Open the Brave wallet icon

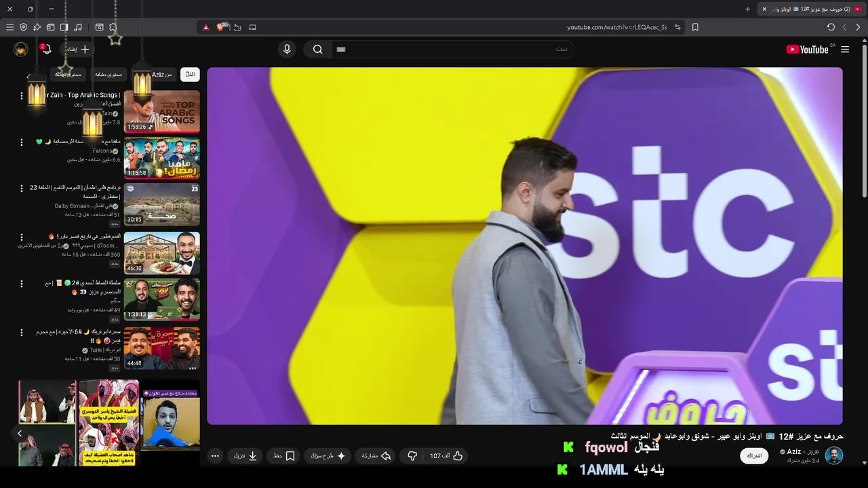click(x=50, y=27)
